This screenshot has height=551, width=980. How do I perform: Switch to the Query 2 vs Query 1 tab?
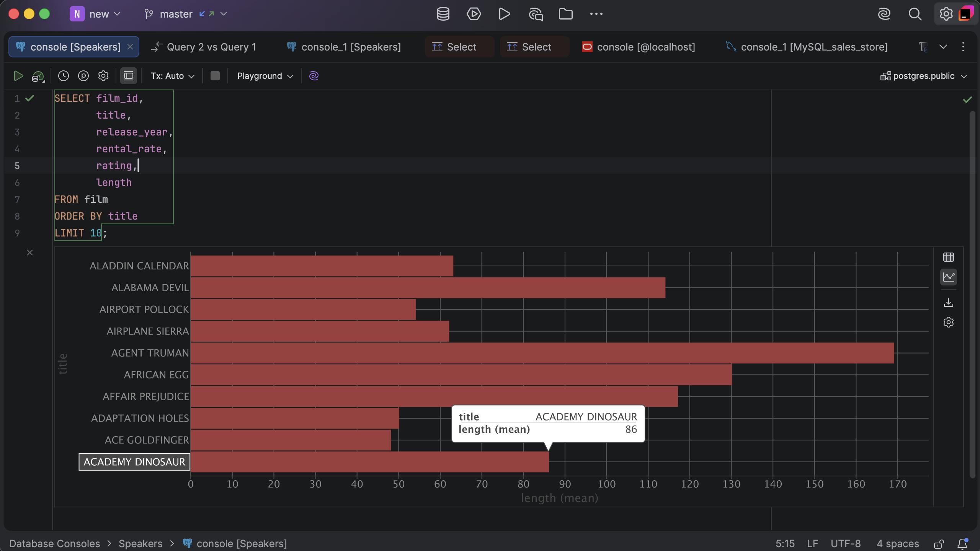click(204, 47)
